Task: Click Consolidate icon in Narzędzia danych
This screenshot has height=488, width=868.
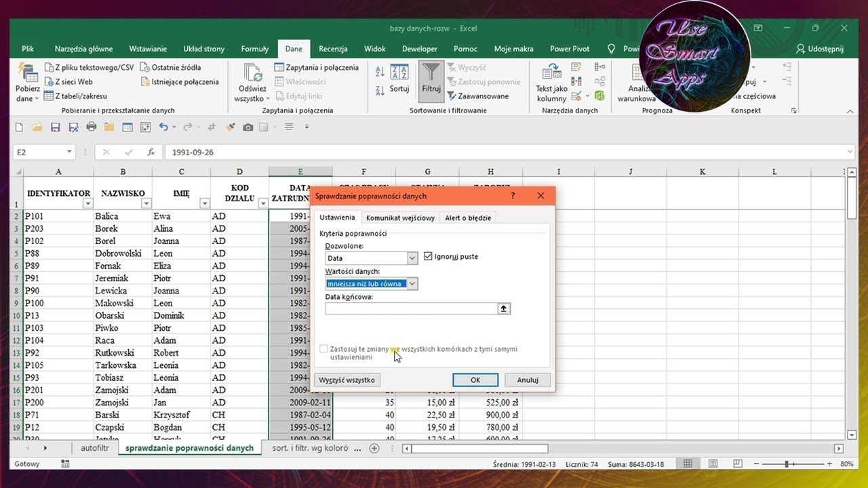Action: (x=599, y=67)
